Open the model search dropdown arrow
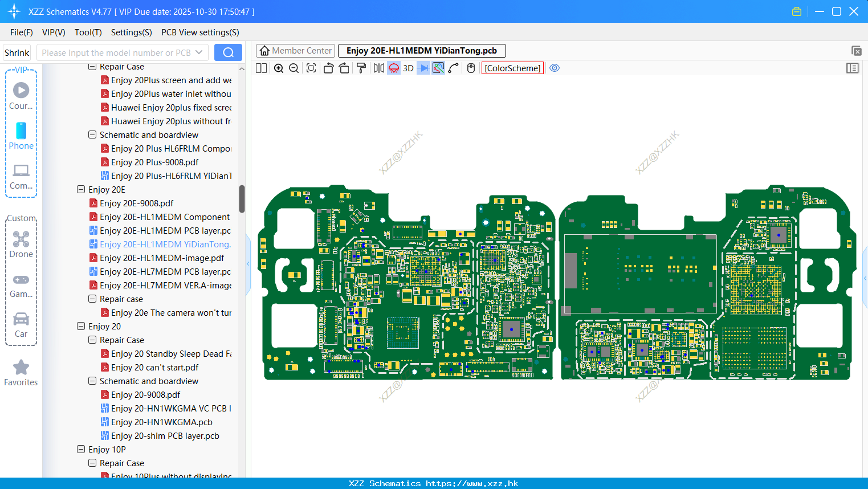 coord(199,52)
